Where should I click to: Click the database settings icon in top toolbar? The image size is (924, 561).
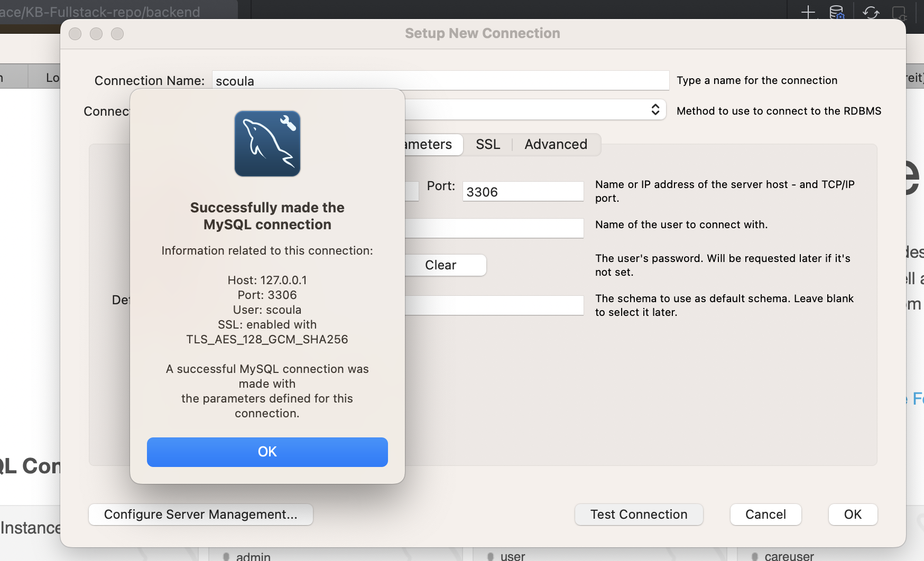click(837, 12)
